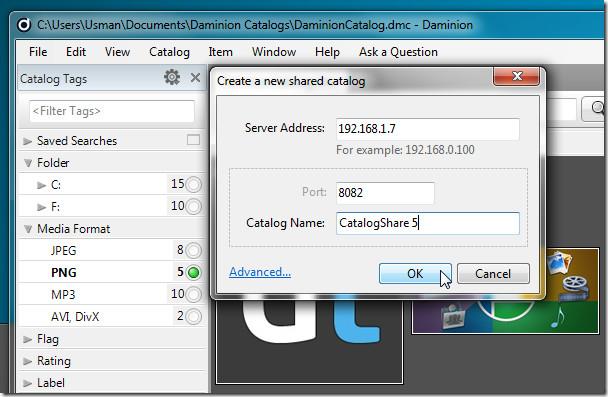Screen dimensions: 608x397
Task: Close the Create a new shared catalog dialog
Action: point(516,76)
